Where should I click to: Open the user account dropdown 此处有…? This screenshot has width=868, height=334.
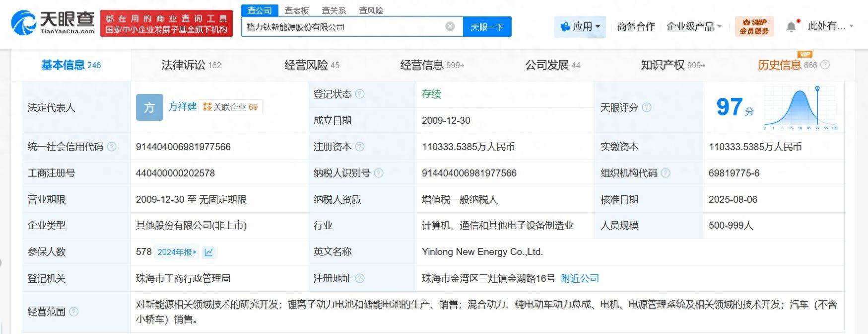(831, 26)
